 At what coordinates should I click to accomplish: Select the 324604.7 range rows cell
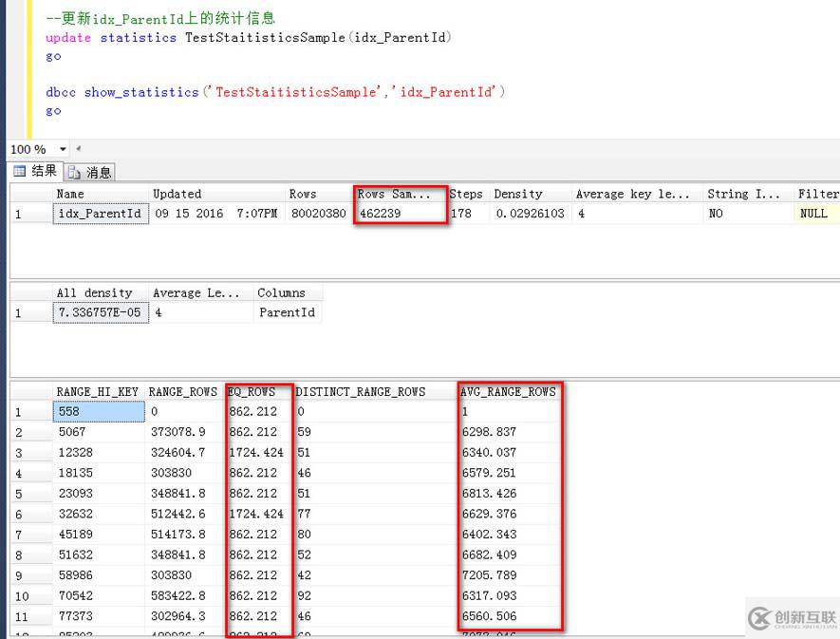[x=185, y=453]
